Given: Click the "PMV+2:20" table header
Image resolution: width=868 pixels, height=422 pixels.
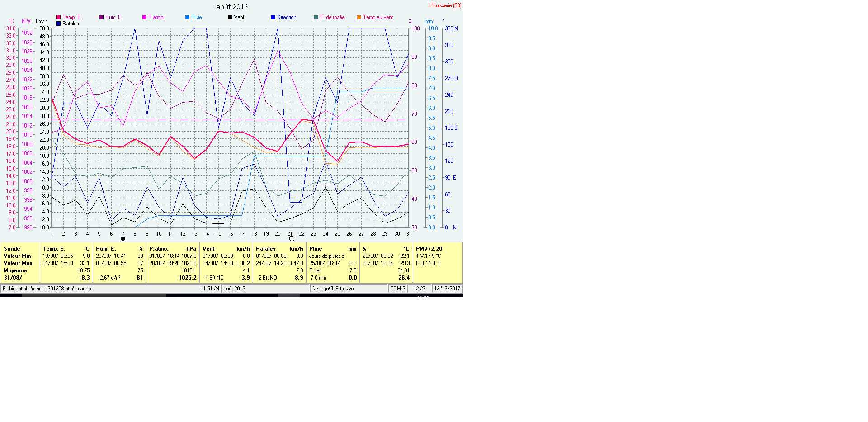Looking at the screenshot, I should tap(429, 249).
